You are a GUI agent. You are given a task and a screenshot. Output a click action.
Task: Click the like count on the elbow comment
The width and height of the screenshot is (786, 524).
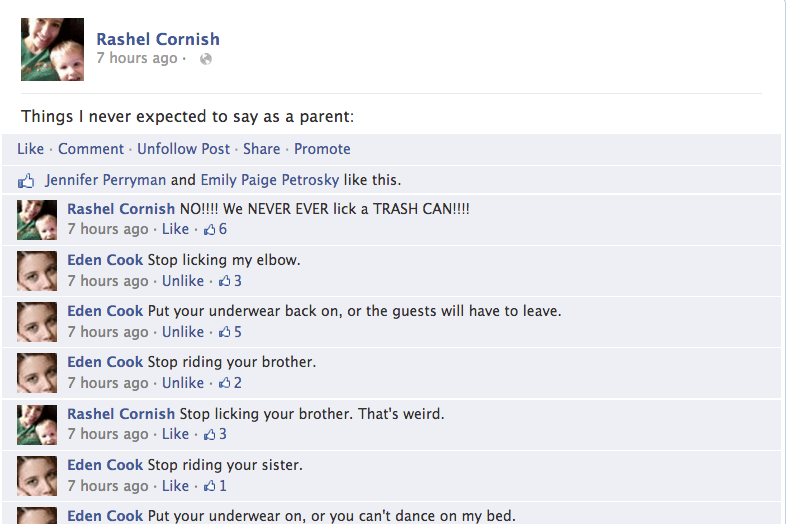tap(230, 281)
